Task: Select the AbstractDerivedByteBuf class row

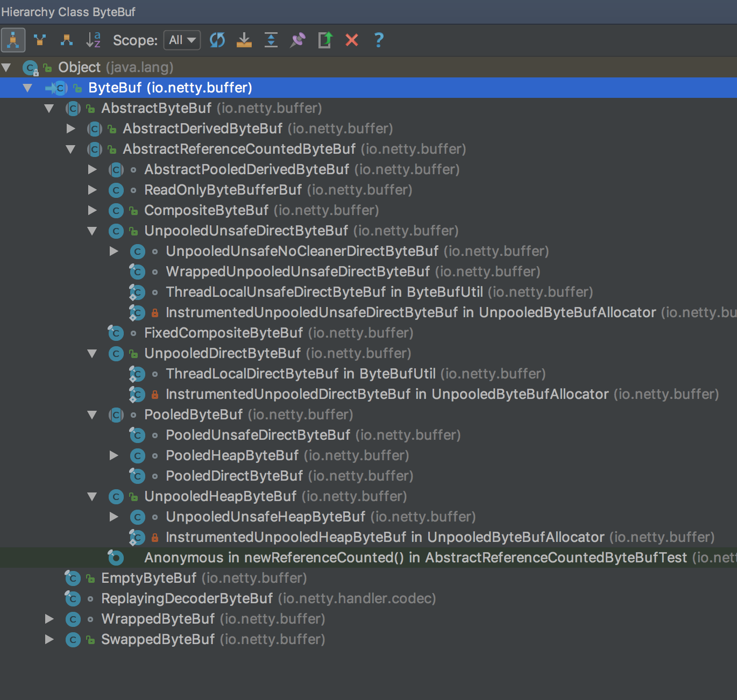Action: coord(368,128)
